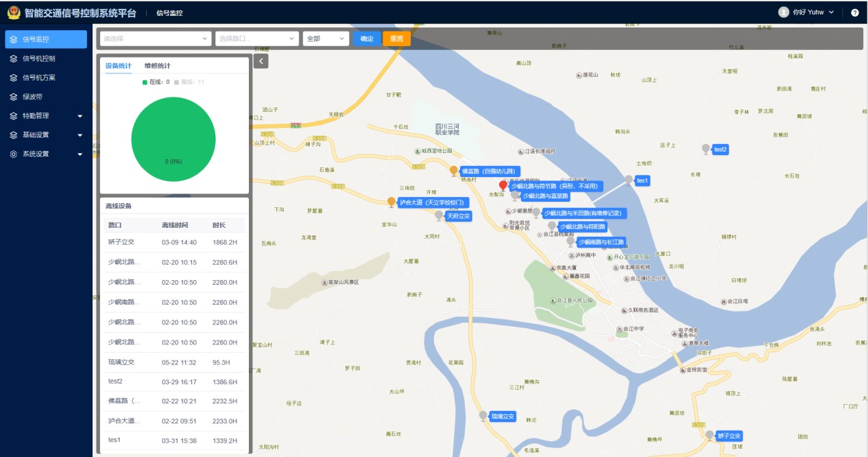The width and height of the screenshot is (868, 457).
Task: Toggle the green 在线 legend item
Action: (x=156, y=82)
